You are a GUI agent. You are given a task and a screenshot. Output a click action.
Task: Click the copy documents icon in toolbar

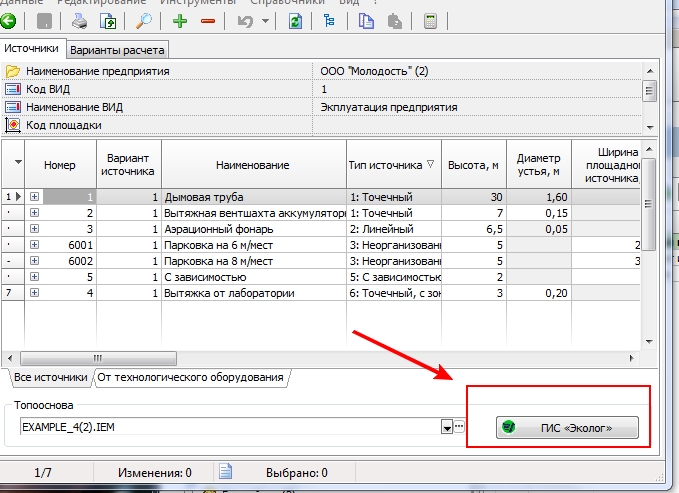coord(367,20)
